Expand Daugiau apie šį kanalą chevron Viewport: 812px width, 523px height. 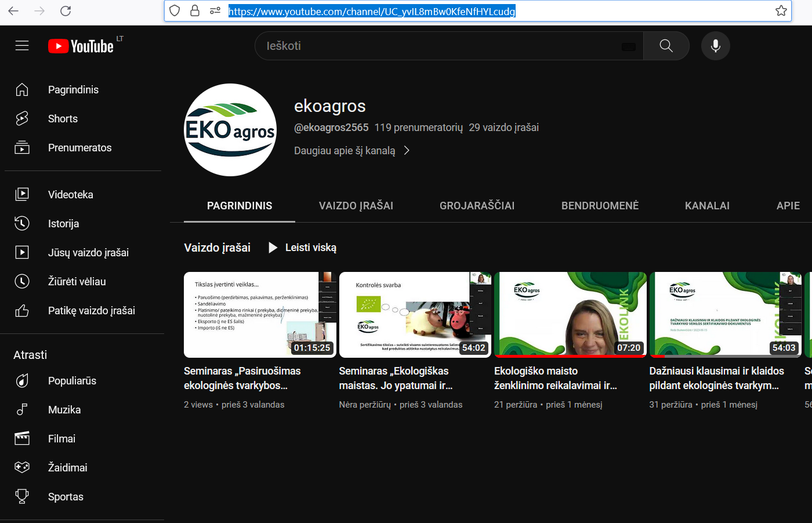coord(407,151)
